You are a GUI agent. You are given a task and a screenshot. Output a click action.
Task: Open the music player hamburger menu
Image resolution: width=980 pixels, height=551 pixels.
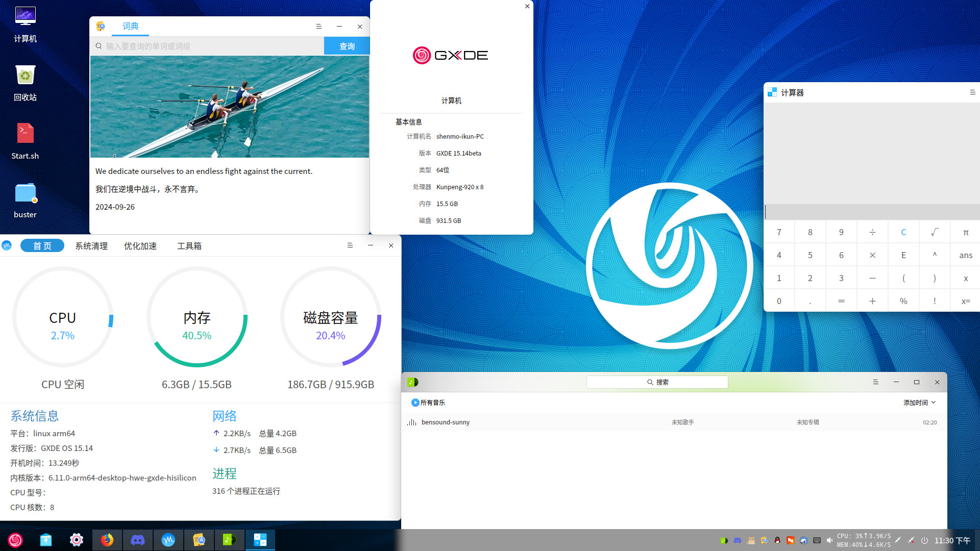click(875, 382)
